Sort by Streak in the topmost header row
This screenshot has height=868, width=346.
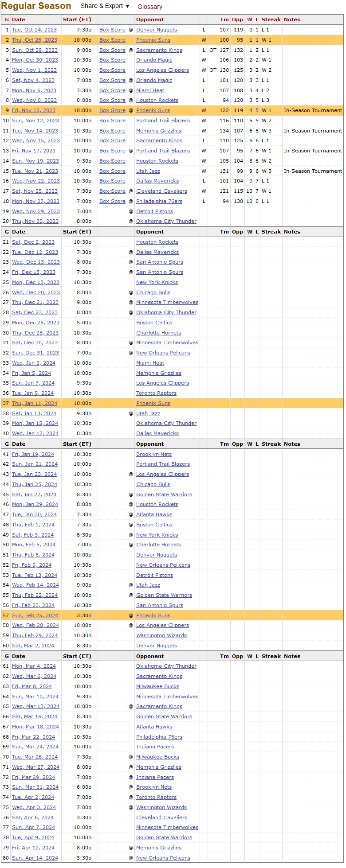click(x=271, y=19)
